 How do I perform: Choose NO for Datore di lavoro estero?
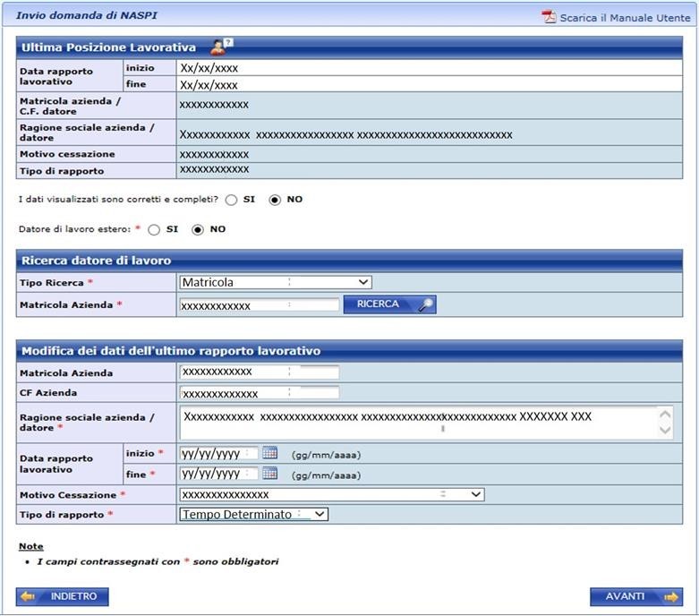198,229
